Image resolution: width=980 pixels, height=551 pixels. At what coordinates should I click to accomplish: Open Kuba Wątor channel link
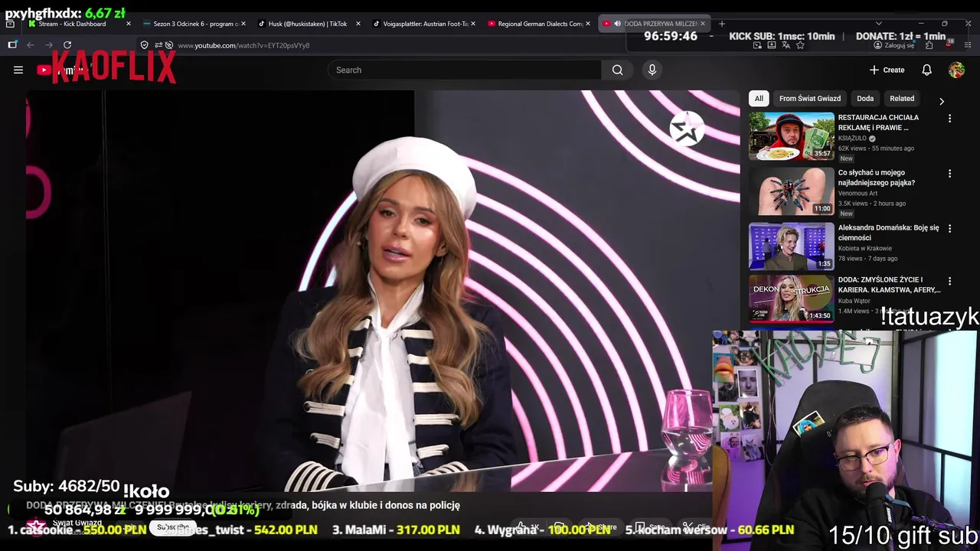tap(854, 301)
